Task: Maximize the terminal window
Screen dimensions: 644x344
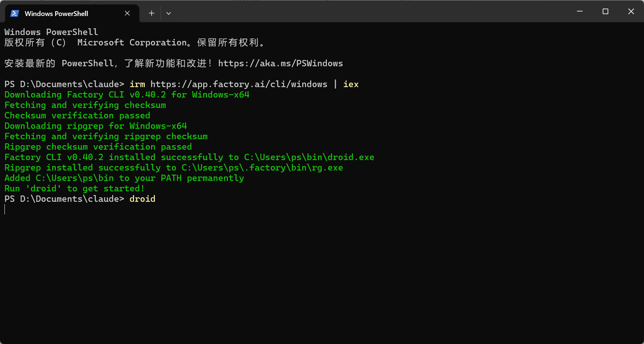Action: pyautogui.click(x=605, y=12)
